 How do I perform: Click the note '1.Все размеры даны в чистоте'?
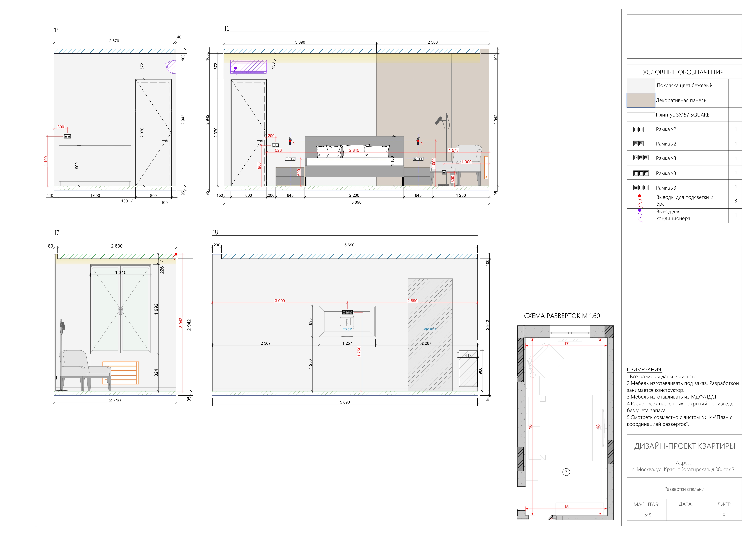click(x=662, y=377)
